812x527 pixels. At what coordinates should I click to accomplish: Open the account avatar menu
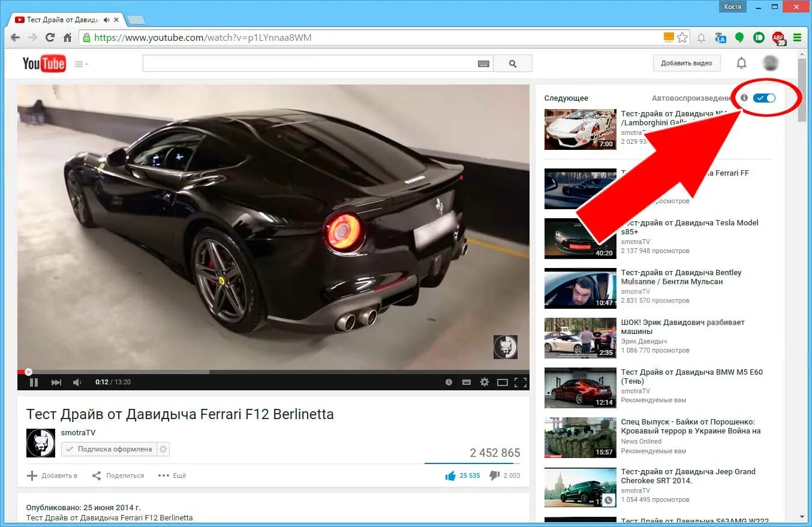(x=771, y=63)
